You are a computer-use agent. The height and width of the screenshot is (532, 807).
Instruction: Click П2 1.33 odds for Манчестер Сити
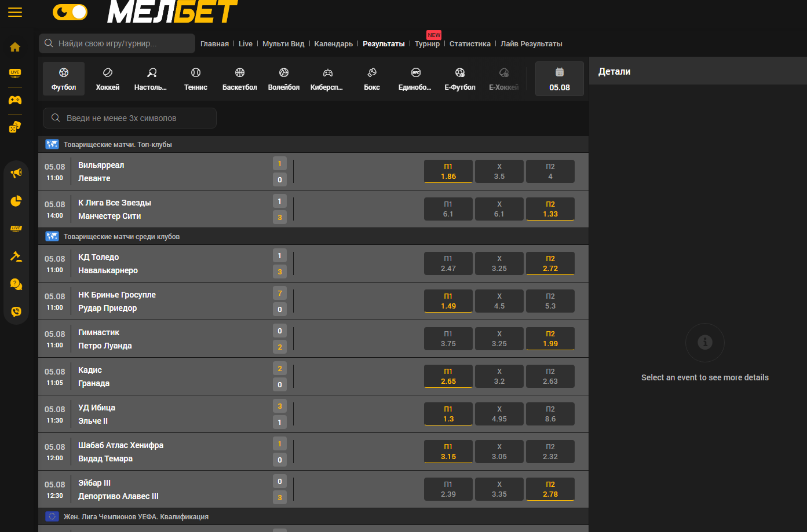550,209
